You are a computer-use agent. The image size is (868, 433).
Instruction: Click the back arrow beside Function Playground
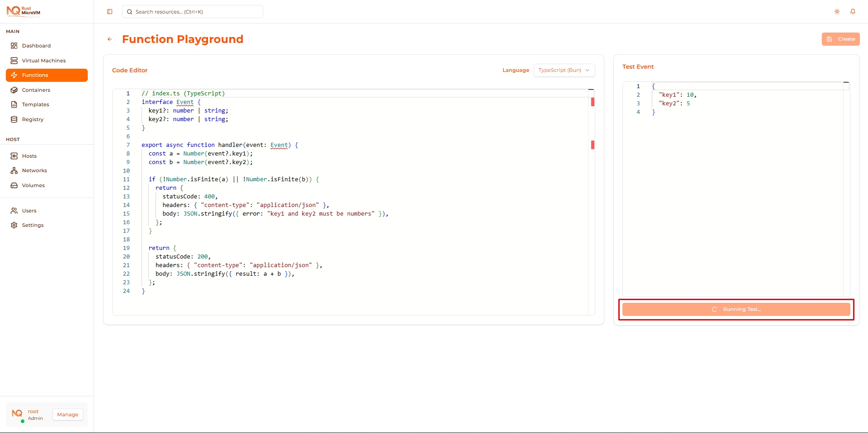tap(109, 39)
